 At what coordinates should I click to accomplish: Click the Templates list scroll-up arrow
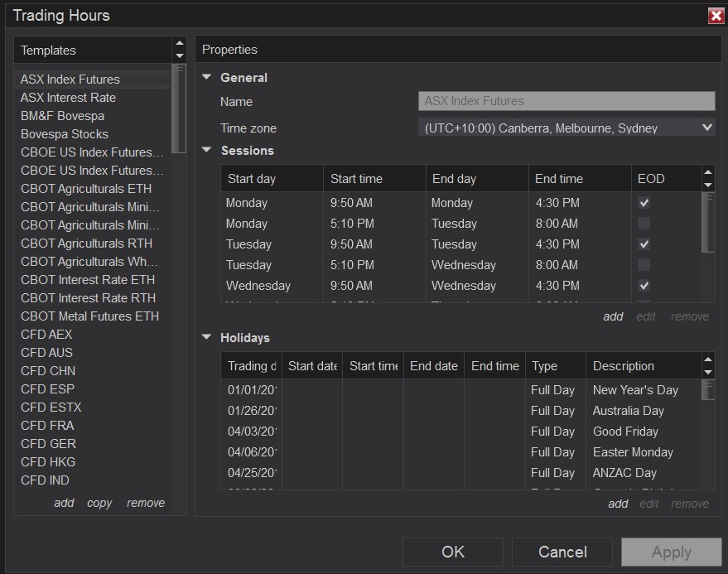click(x=179, y=44)
